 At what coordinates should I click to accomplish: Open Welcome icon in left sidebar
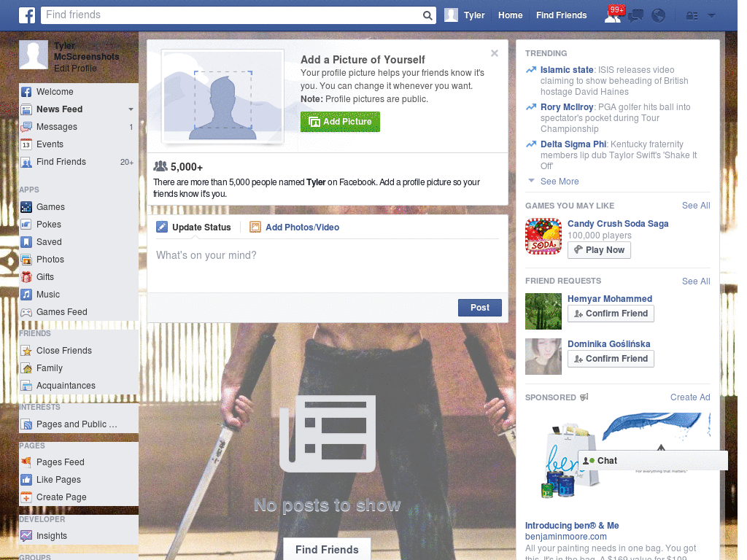26,92
